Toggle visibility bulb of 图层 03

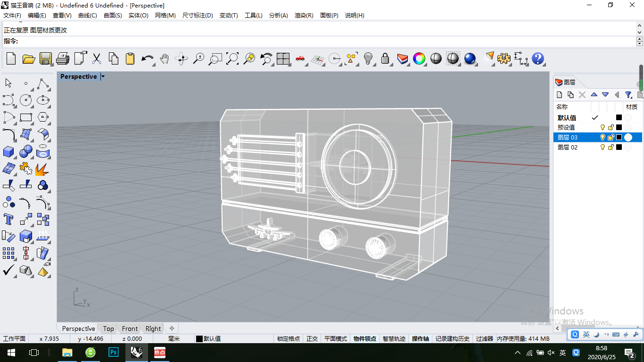602,137
